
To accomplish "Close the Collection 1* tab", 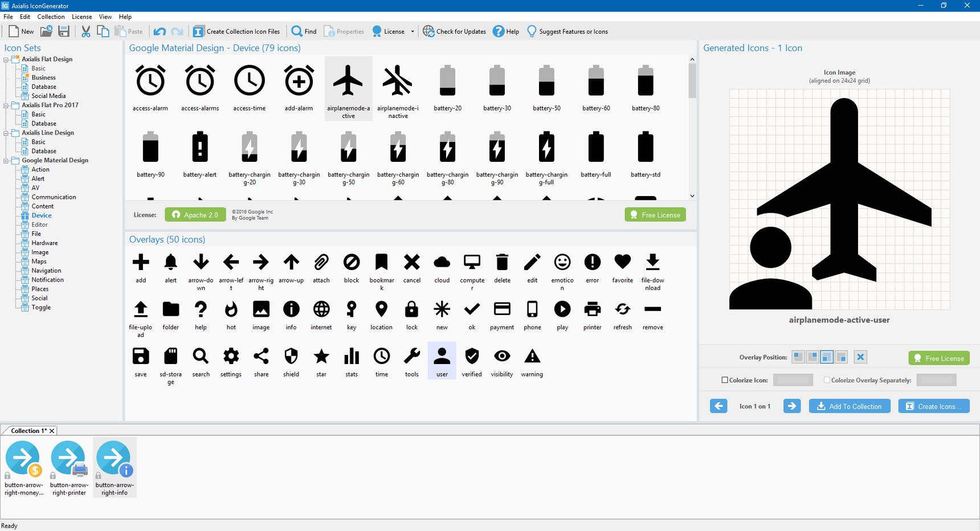I will pos(52,431).
